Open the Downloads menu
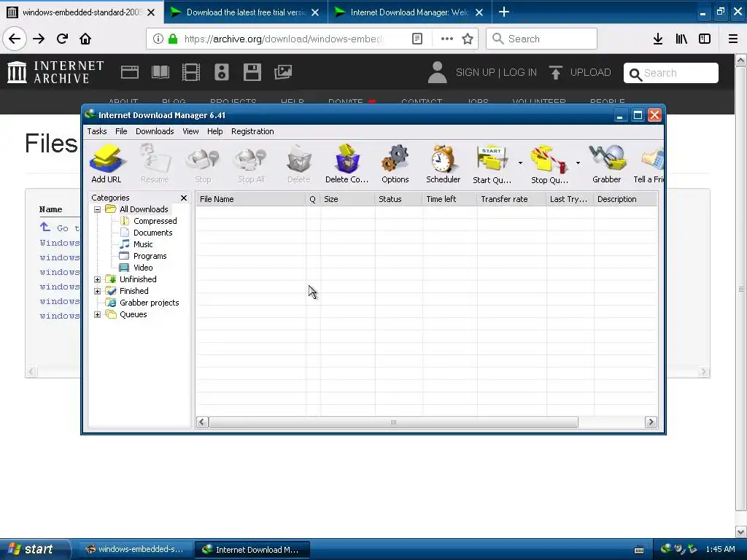The width and height of the screenshot is (747, 560). pyautogui.click(x=155, y=131)
